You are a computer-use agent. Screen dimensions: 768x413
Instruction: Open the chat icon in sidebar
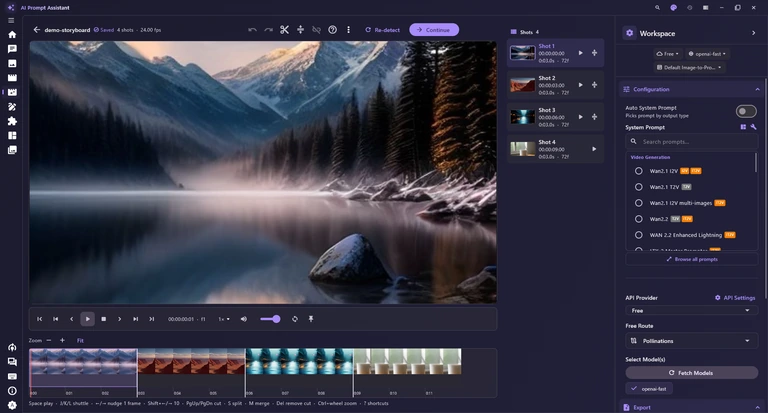point(12,49)
